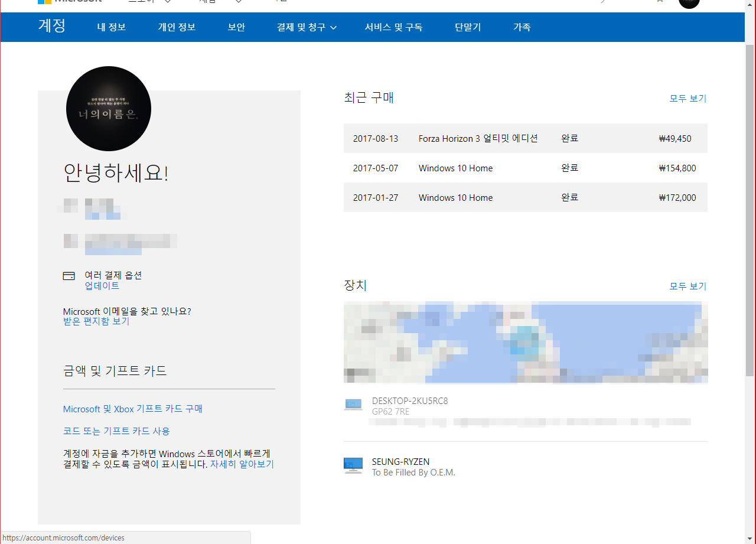
Task: Click the 여러 결제 옵션 label
Action: tap(113, 275)
